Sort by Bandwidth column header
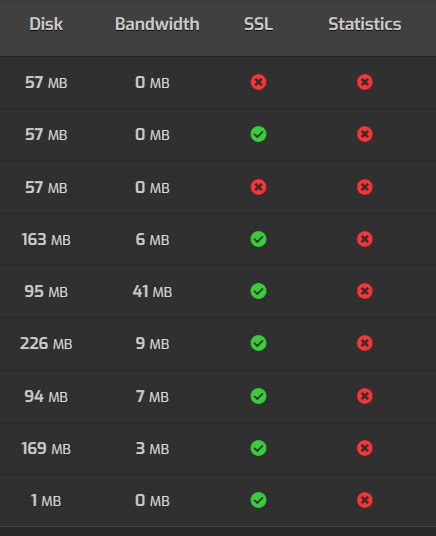This screenshot has width=436, height=536. pos(157,24)
